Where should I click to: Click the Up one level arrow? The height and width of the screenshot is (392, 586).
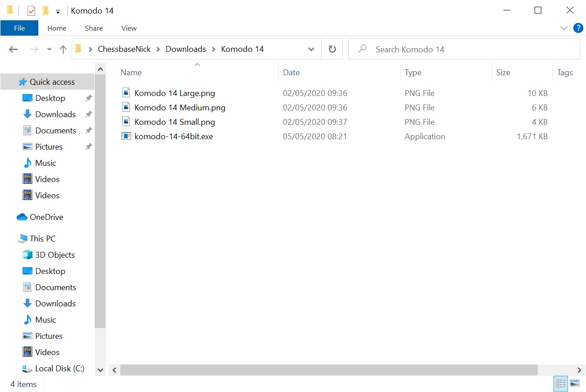tap(63, 50)
